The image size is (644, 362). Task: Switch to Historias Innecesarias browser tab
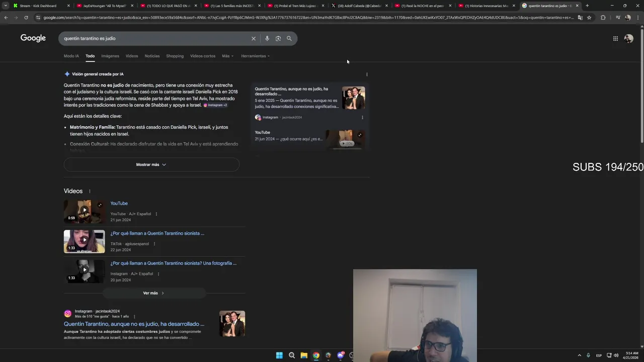(x=487, y=6)
